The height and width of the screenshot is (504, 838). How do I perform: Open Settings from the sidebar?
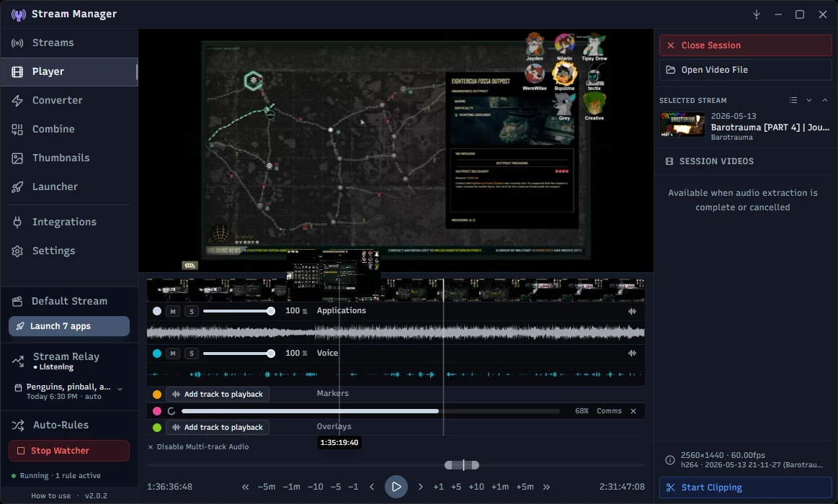click(69, 251)
